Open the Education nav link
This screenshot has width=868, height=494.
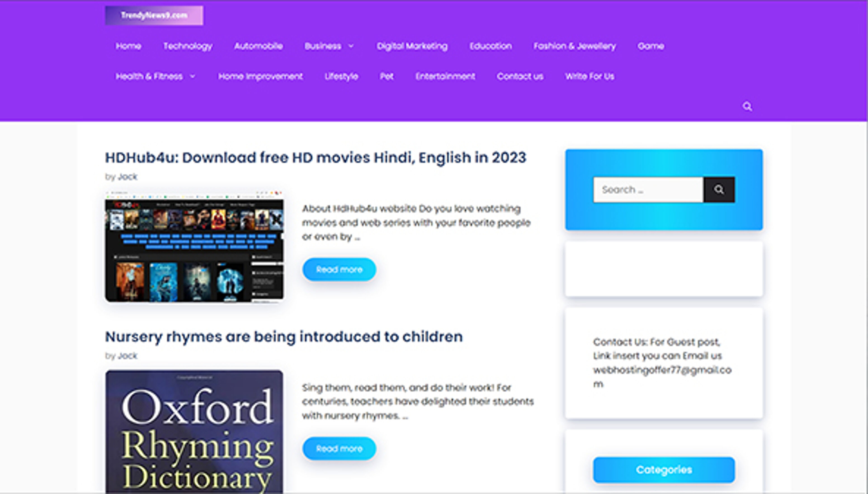point(490,46)
